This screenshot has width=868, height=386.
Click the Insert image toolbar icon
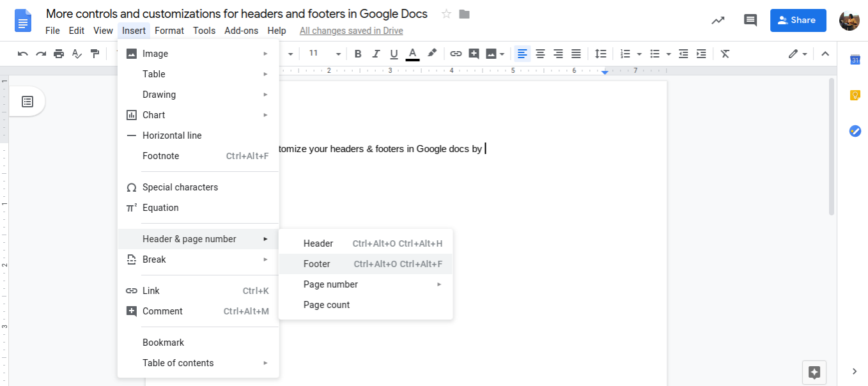pyautogui.click(x=491, y=54)
